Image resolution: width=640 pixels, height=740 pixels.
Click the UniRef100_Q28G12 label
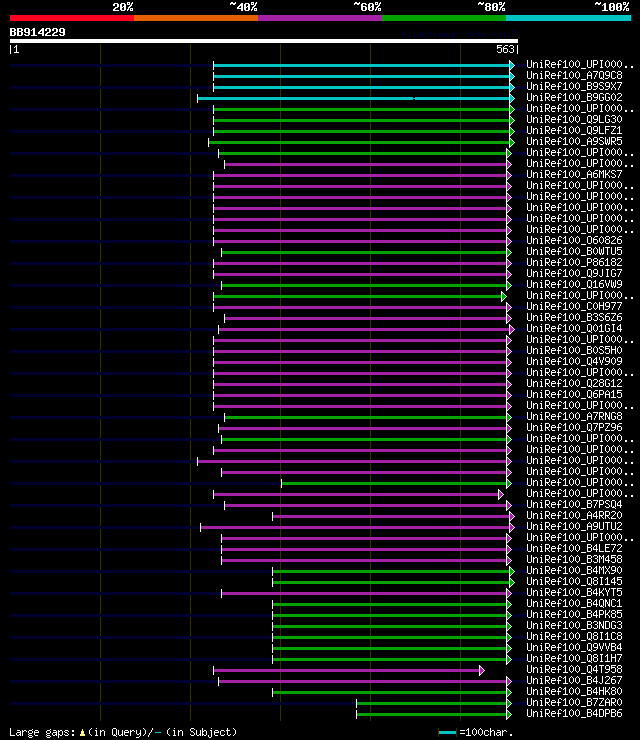pyautogui.click(x=574, y=383)
